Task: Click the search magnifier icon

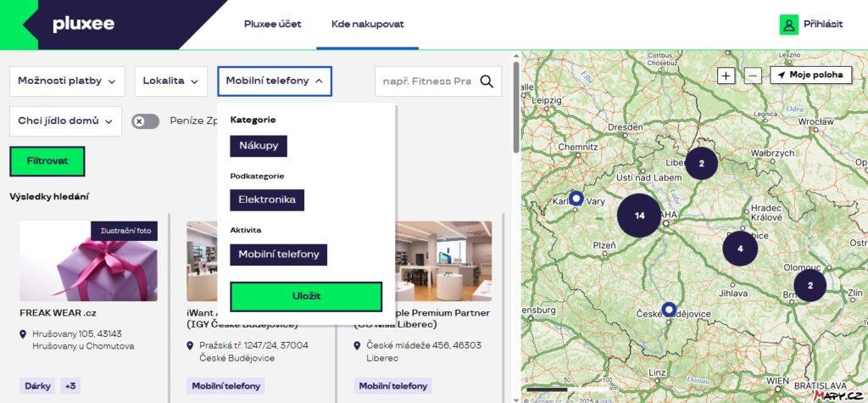Action: click(x=487, y=81)
